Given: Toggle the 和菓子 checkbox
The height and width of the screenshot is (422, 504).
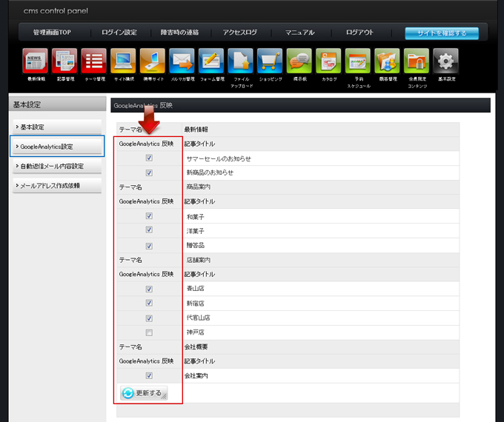Looking at the screenshot, I should click(x=149, y=216).
